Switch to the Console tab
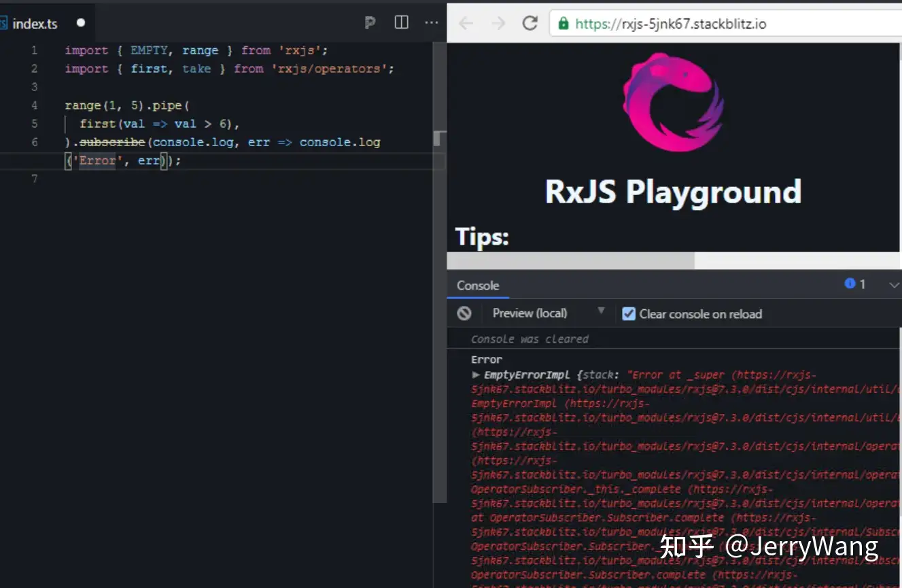Image resolution: width=902 pixels, height=588 pixels. point(478,286)
